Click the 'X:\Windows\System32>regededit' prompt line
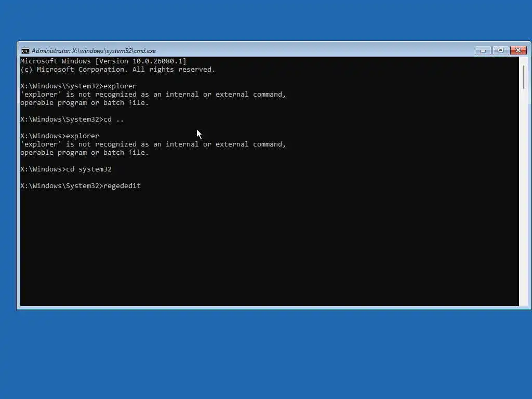 (x=81, y=186)
